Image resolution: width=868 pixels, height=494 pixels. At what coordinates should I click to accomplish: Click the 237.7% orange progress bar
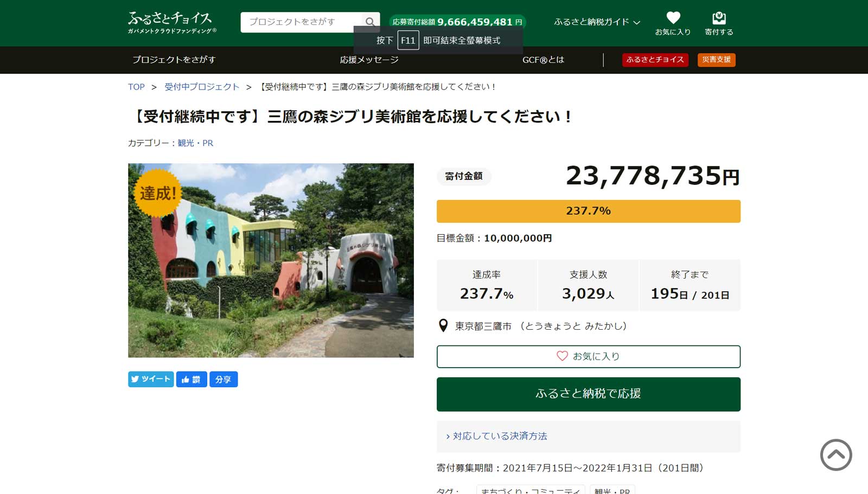(x=588, y=211)
